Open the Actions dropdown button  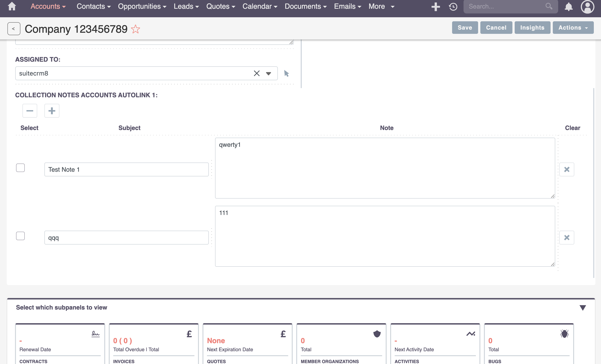(x=573, y=28)
